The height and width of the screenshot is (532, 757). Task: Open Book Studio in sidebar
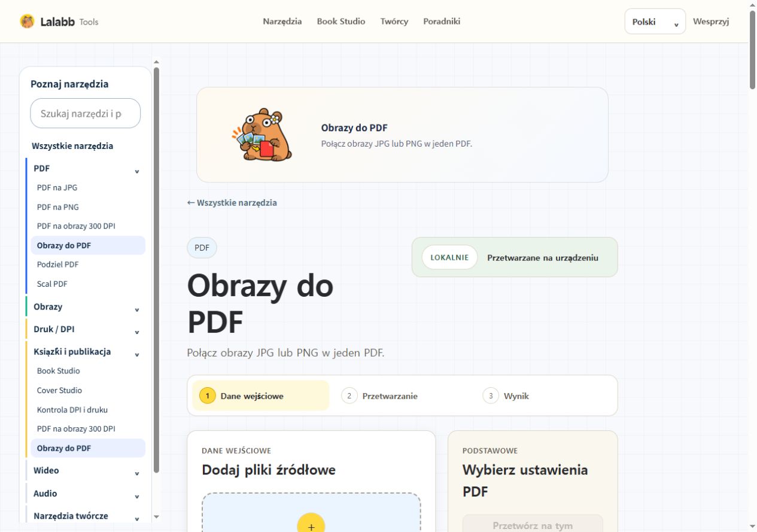click(59, 371)
